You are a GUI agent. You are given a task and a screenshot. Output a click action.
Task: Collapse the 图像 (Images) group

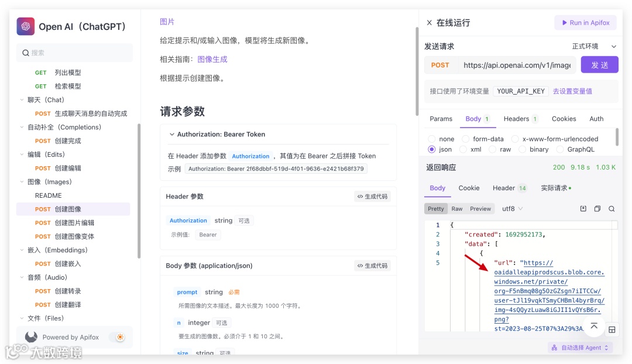[22, 182]
